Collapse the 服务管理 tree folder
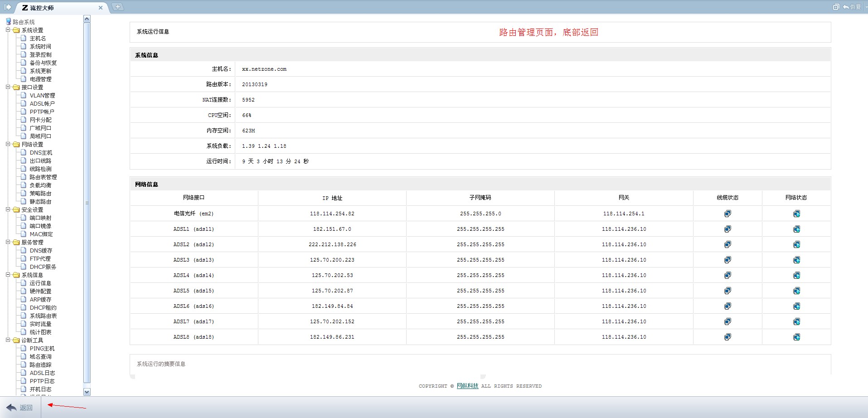 coord(8,242)
